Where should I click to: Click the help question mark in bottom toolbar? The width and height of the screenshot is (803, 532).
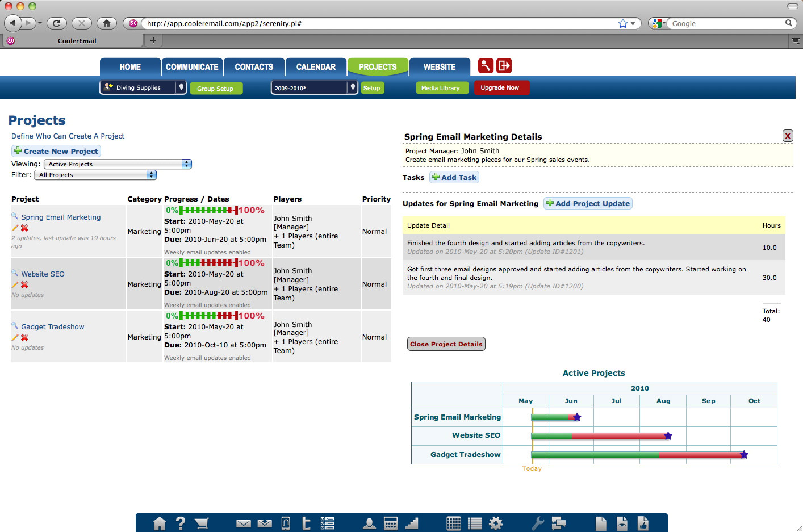tap(181, 523)
